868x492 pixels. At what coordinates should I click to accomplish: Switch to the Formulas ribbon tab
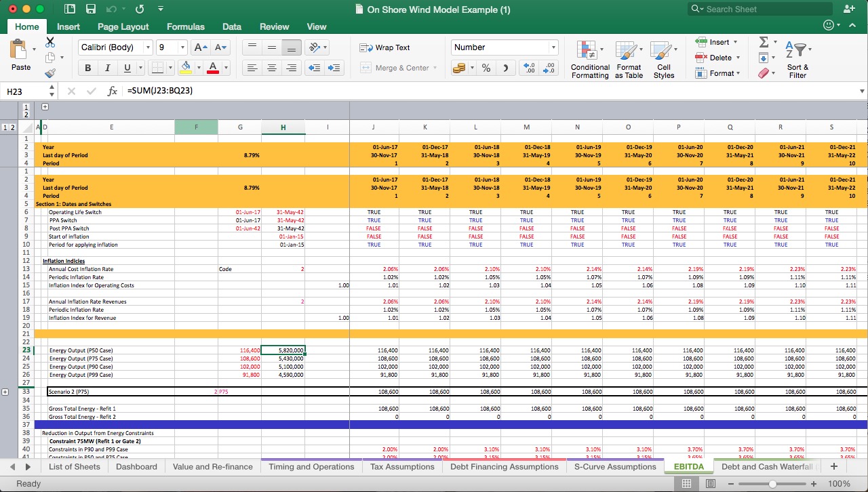pyautogui.click(x=185, y=26)
